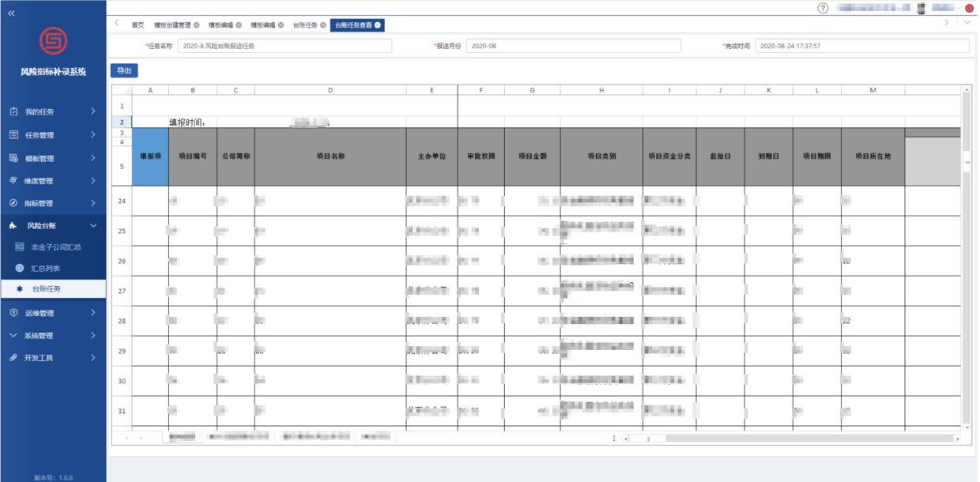
Task: Click the 填报项 header cell
Action: [x=150, y=156]
